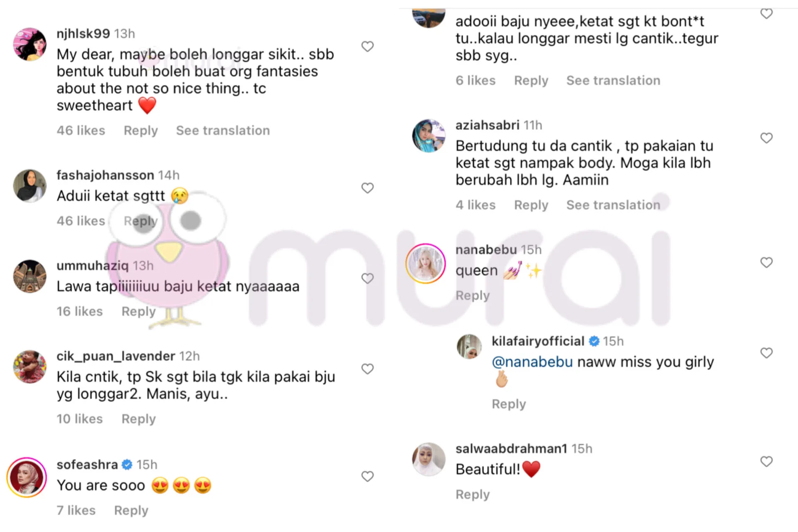The height and width of the screenshot is (532, 798).
Task: Open the verified badge next to sofeashra
Action: 127,465
